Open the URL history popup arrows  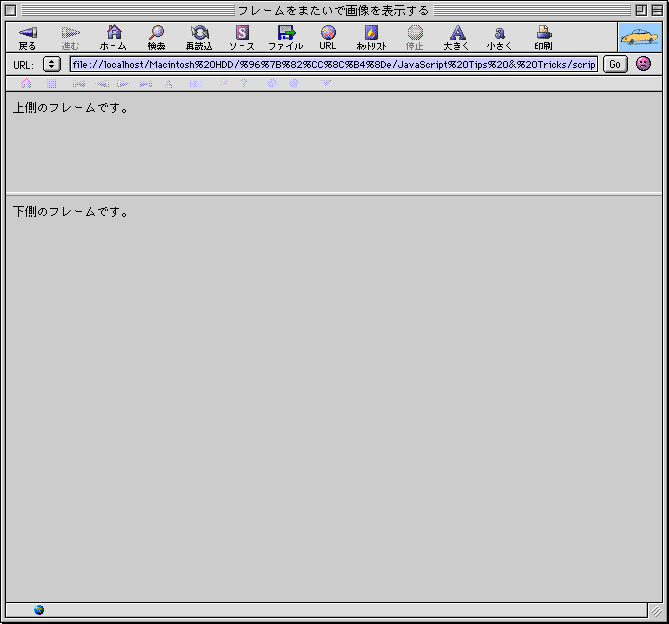click(52, 64)
